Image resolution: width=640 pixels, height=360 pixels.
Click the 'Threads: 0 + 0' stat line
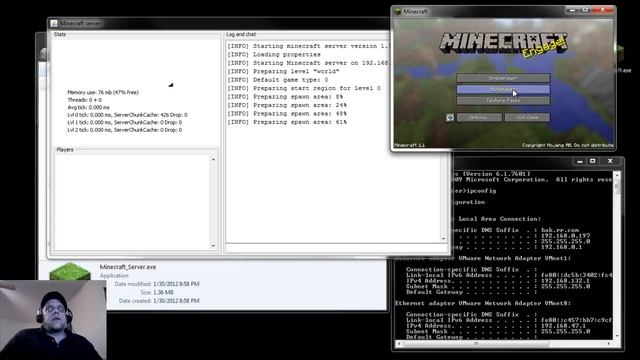pos(84,100)
